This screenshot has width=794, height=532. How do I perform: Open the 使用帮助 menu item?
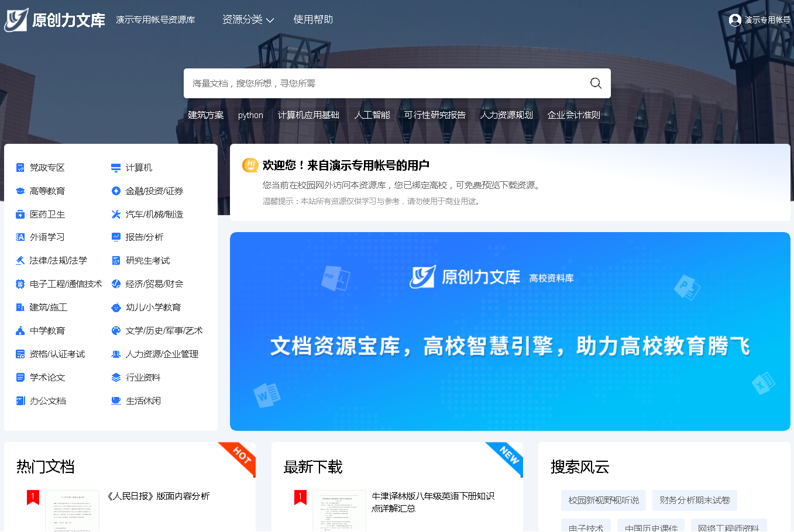[313, 20]
